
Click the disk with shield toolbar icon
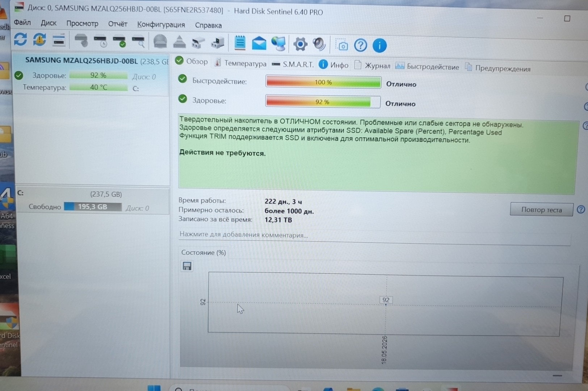(81, 41)
